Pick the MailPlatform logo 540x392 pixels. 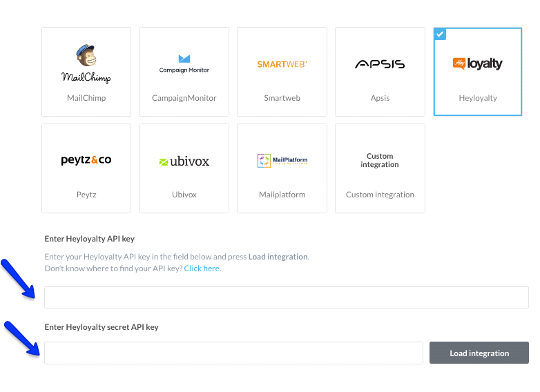click(x=282, y=160)
